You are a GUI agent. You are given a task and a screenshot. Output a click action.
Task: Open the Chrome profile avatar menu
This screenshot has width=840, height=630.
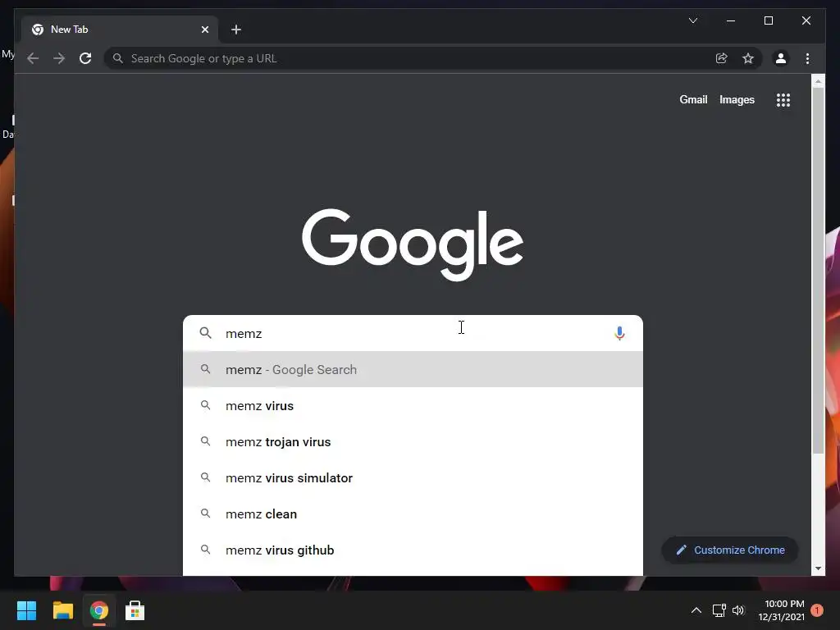click(781, 58)
